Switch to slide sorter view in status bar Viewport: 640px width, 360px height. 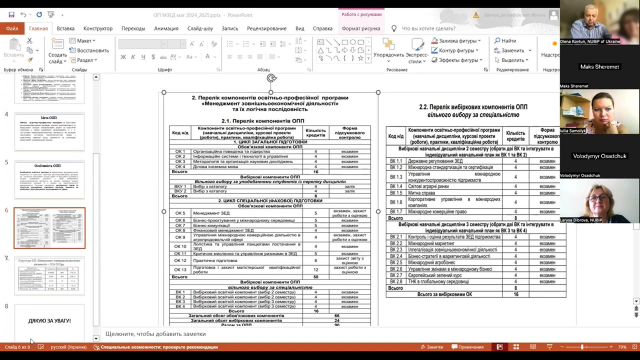click(516, 347)
